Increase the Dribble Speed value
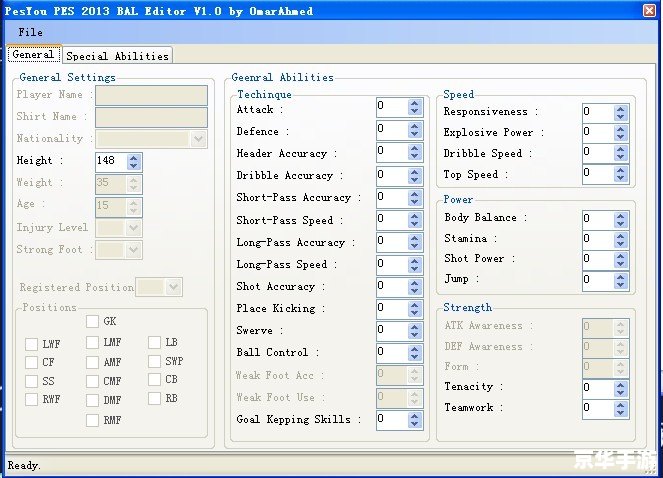 click(620, 149)
